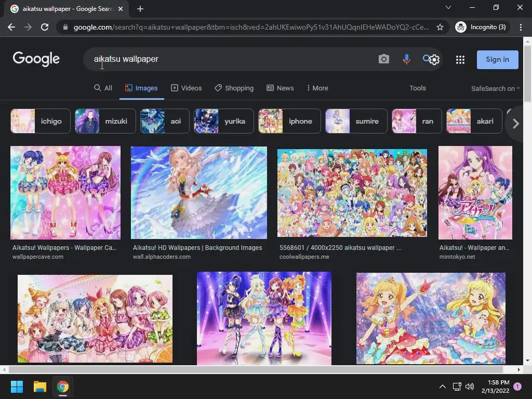Open Chrome three-dot menu
Screen dimensions: 532x399
pos(521,27)
